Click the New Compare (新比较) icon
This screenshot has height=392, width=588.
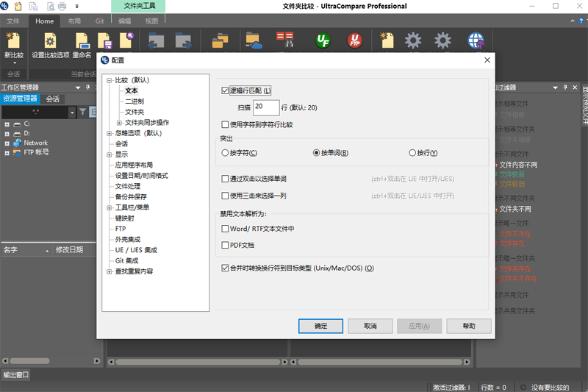tap(13, 40)
